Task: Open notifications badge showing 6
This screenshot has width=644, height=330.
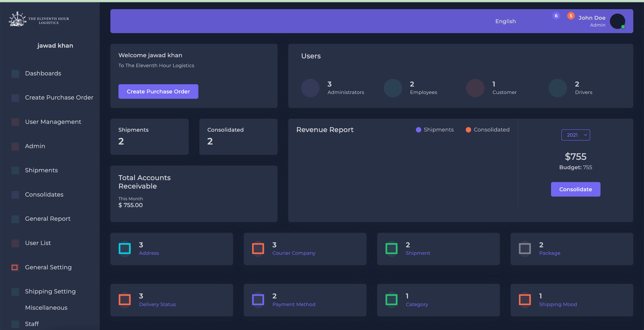Action: pyautogui.click(x=556, y=16)
